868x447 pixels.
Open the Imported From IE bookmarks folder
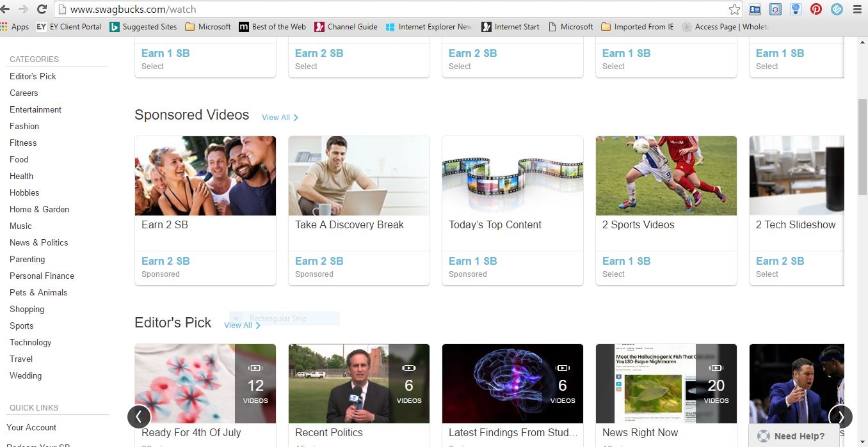point(637,27)
